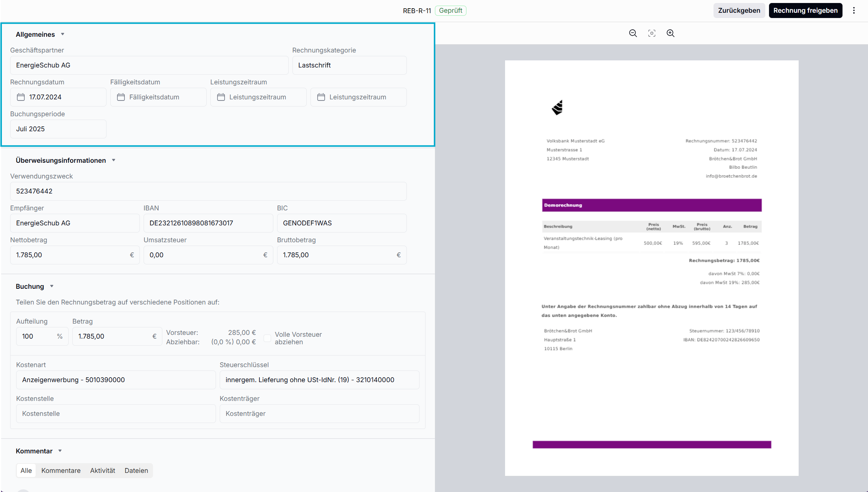Click the Aufteilung percent field
Viewport: 868px width, 492px height.
tap(42, 336)
